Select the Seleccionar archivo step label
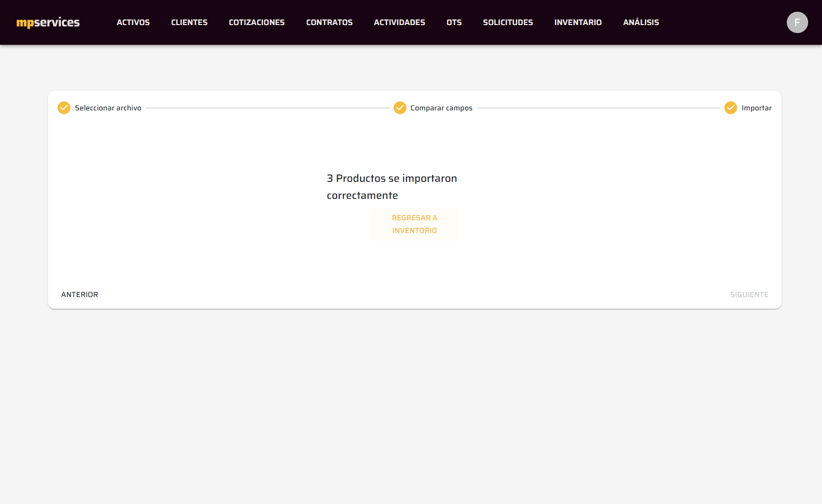This screenshot has width=822, height=504. [108, 108]
